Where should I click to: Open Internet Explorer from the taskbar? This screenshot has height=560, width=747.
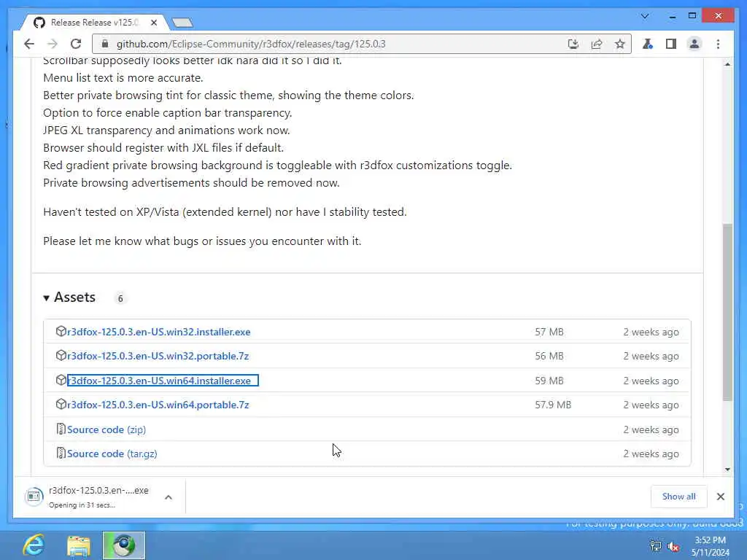coord(34,545)
